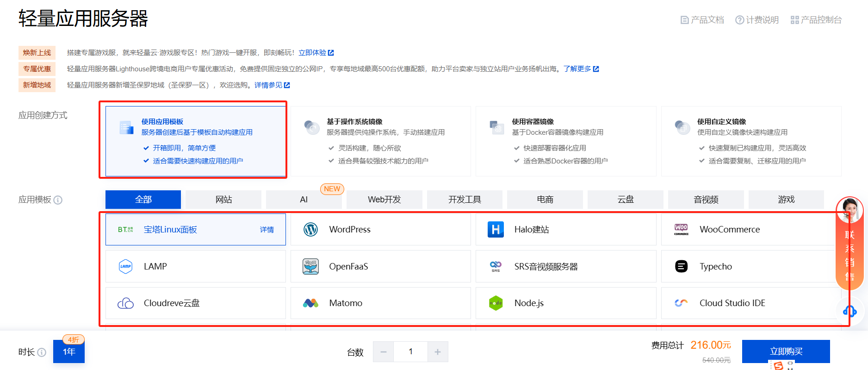The width and height of the screenshot is (868, 370).
Task: Click the 基于操作系统镜像 card icon
Action: pos(312,127)
